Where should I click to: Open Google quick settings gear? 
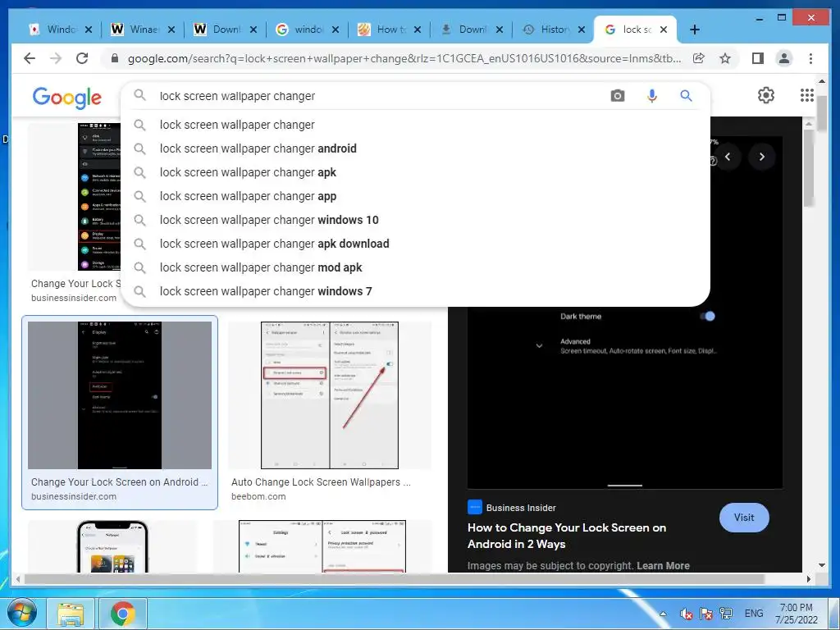[x=765, y=95]
